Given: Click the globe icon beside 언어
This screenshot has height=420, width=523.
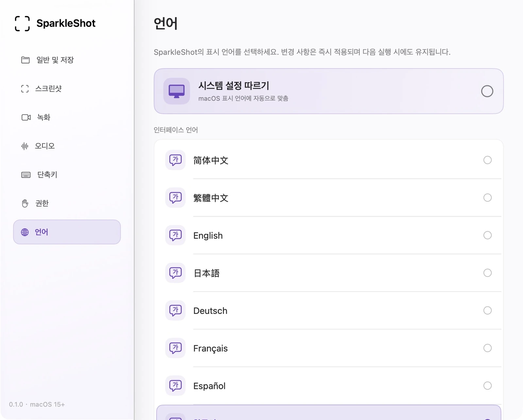Looking at the screenshot, I should (x=25, y=232).
